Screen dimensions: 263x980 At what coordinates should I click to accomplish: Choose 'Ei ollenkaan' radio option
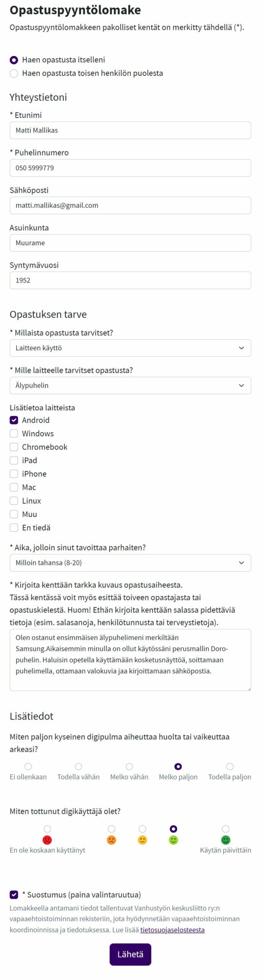point(28,766)
